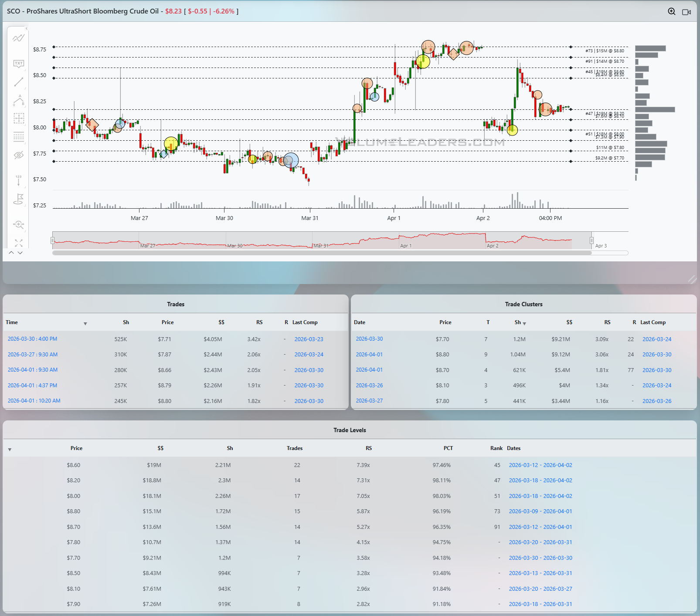The width and height of the screenshot is (700, 616).
Task: Move the left range navigator handle
Action: point(52,240)
